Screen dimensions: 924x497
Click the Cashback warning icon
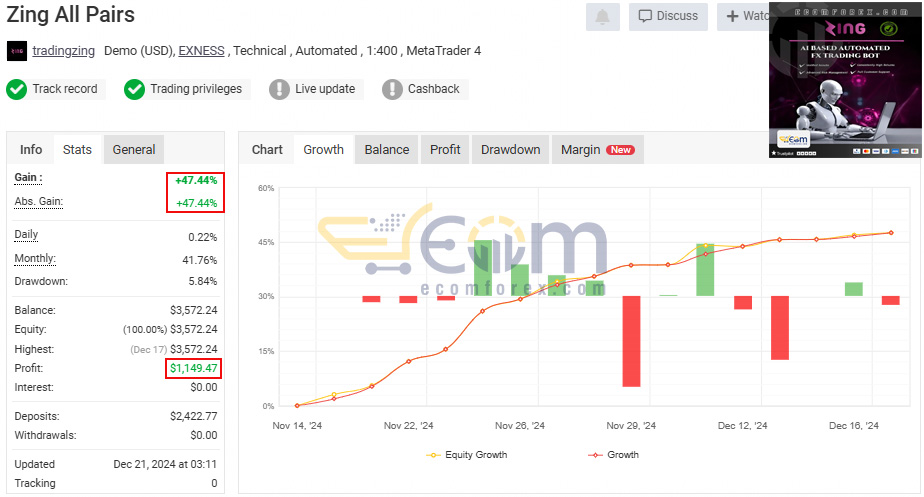[392, 90]
